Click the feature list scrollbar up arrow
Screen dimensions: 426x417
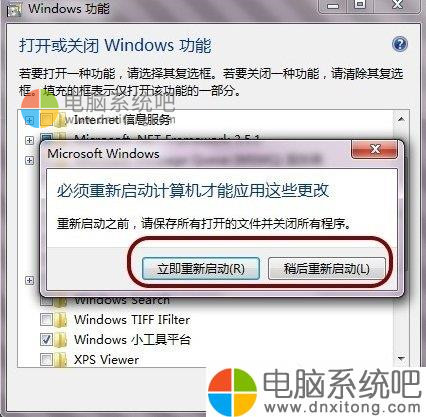tap(401, 119)
